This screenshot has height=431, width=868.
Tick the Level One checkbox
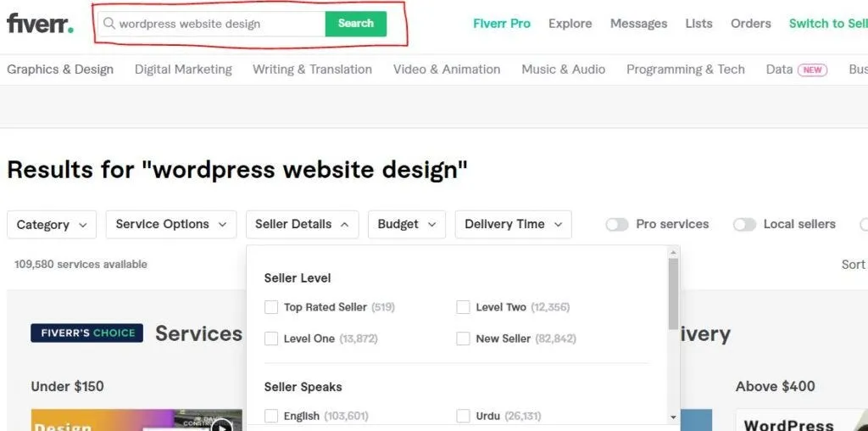[271, 339]
